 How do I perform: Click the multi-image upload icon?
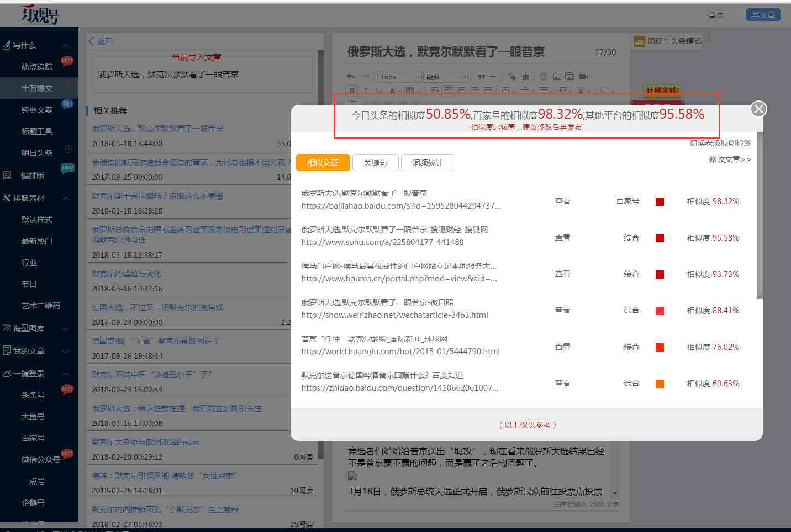pos(569,76)
